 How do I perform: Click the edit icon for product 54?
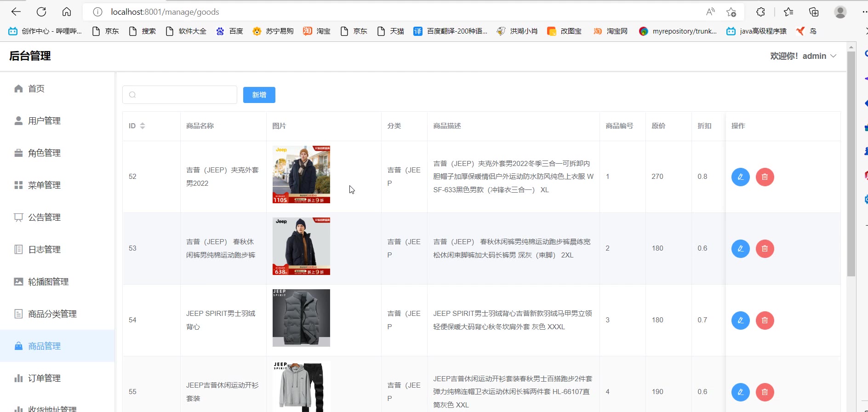tap(740, 320)
